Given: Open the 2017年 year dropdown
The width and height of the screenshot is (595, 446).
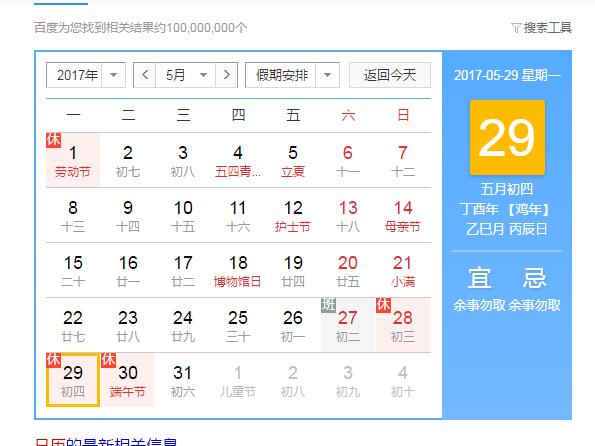Looking at the screenshot, I should pos(86,75).
